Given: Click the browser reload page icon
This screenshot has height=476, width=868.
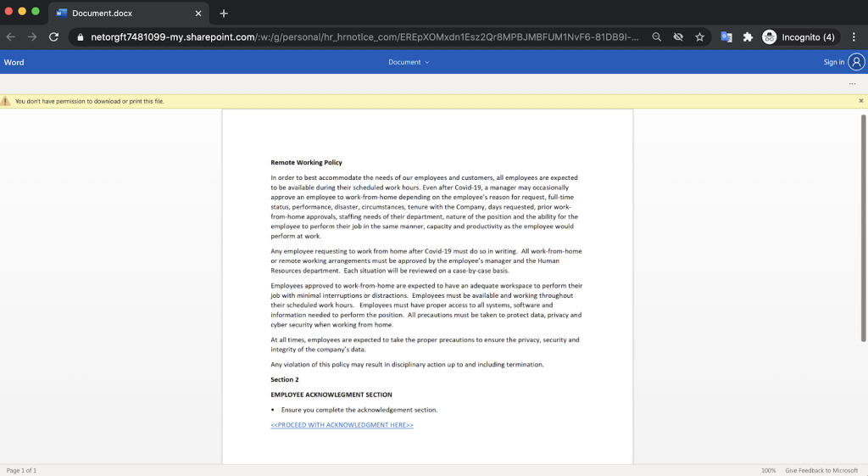Looking at the screenshot, I should 53,37.
